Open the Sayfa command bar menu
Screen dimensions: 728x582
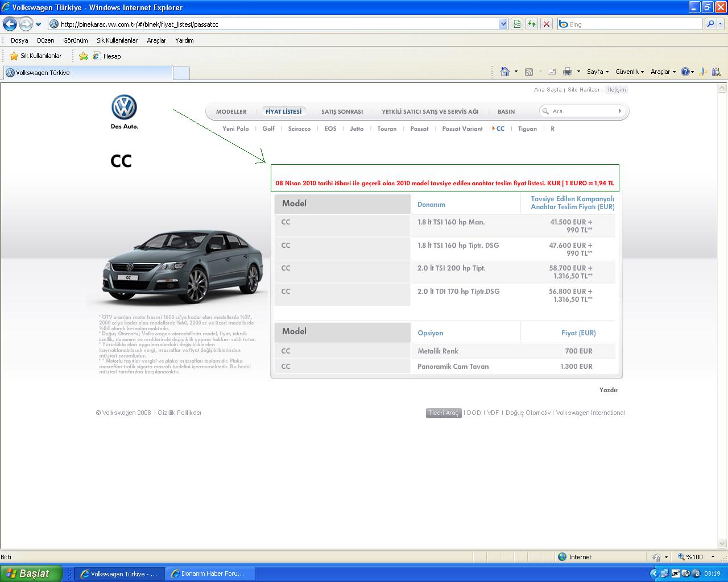coord(598,72)
